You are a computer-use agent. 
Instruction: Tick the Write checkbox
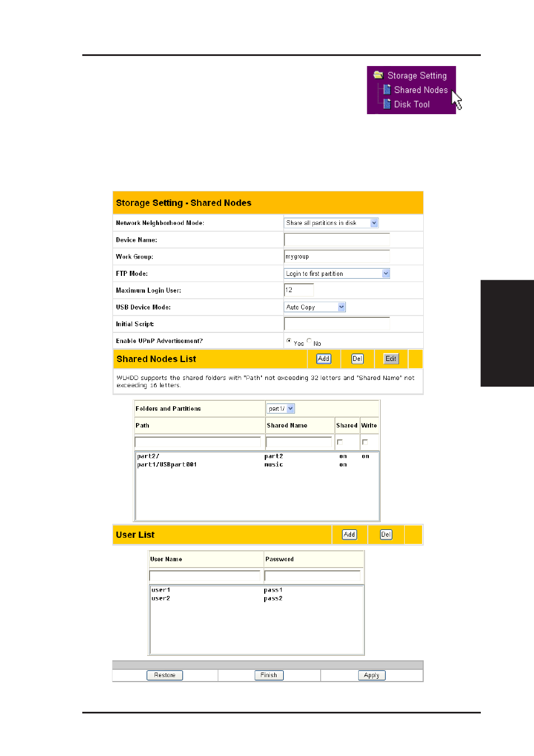pos(365,442)
